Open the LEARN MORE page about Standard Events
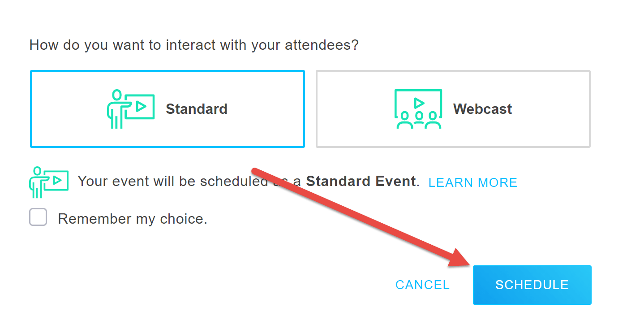 point(472,182)
